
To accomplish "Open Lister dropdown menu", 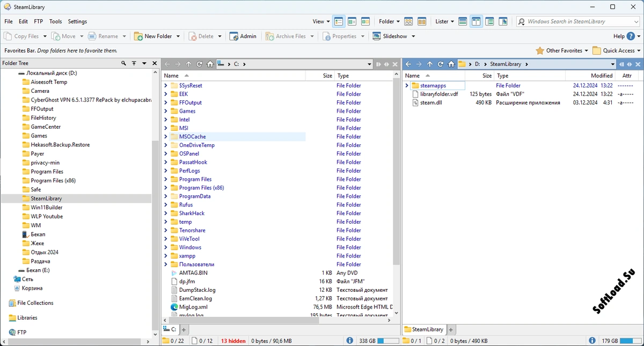I will click(444, 21).
